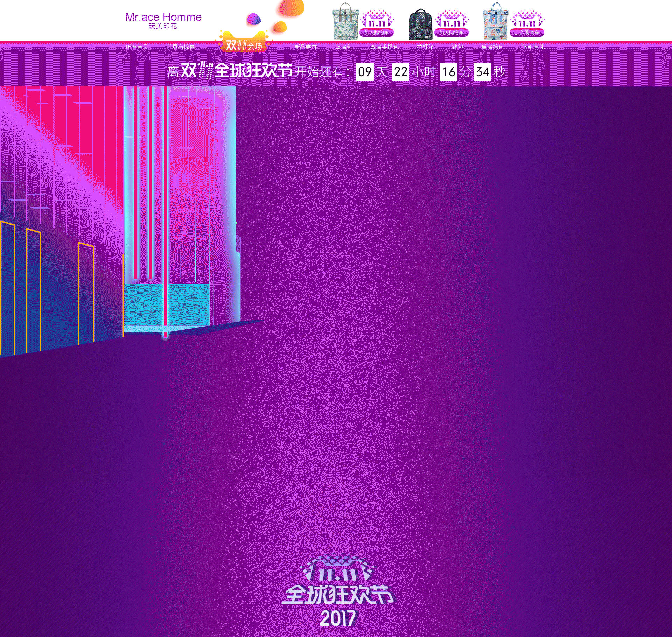Open the 双肩包 category

pos(343,47)
